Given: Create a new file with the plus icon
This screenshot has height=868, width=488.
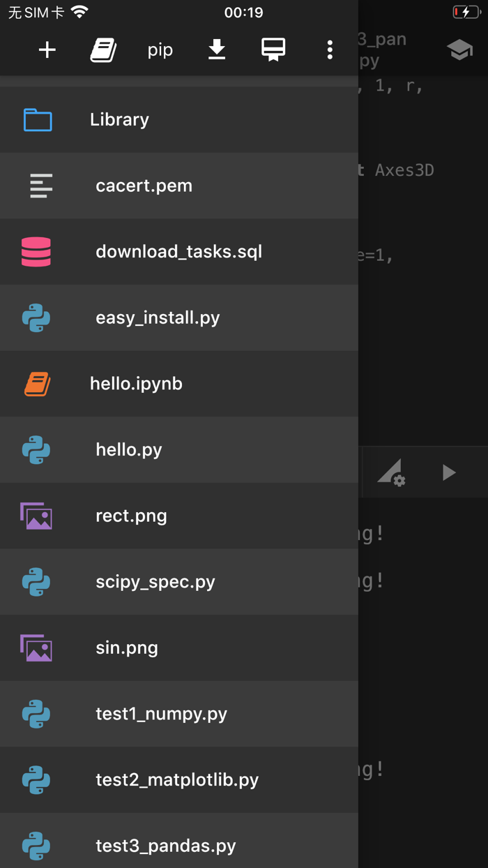Looking at the screenshot, I should (46, 50).
